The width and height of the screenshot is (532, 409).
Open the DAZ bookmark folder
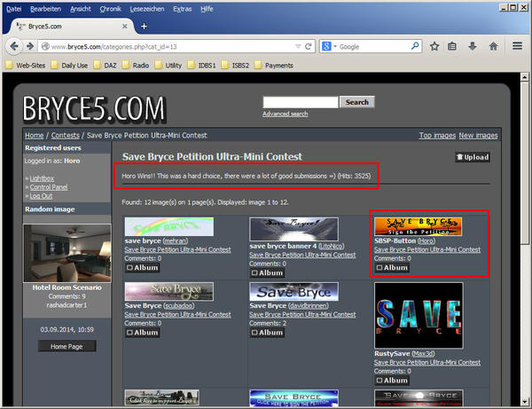point(106,65)
